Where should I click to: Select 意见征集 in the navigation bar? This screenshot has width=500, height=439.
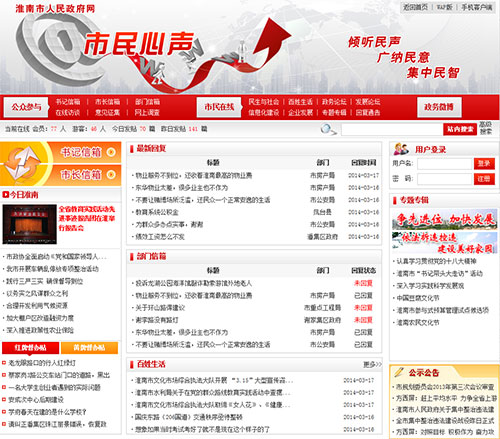(107, 113)
